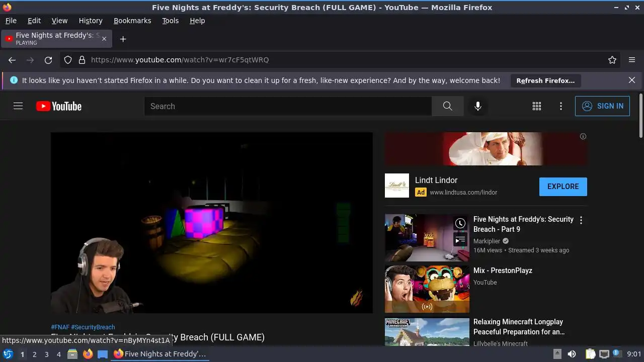
Task: Open Relaxing Minecraft Longplay title
Action: [x=519, y=327]
